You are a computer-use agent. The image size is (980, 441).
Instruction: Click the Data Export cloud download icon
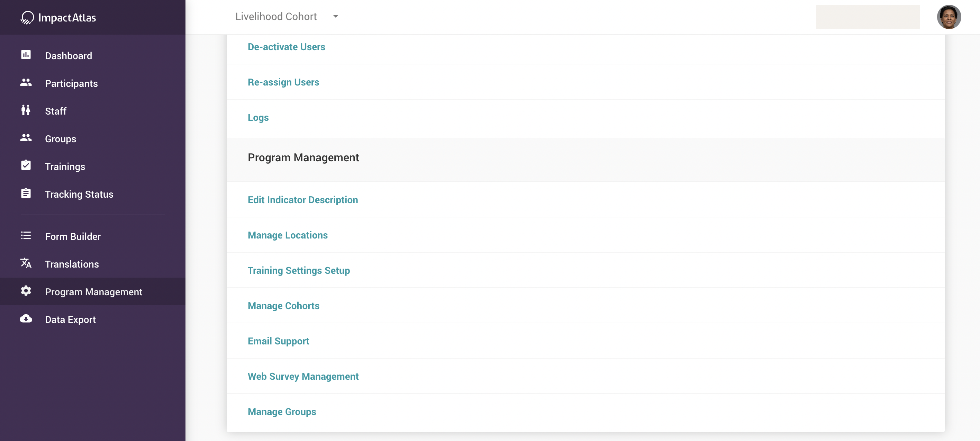tap(26, 319)
